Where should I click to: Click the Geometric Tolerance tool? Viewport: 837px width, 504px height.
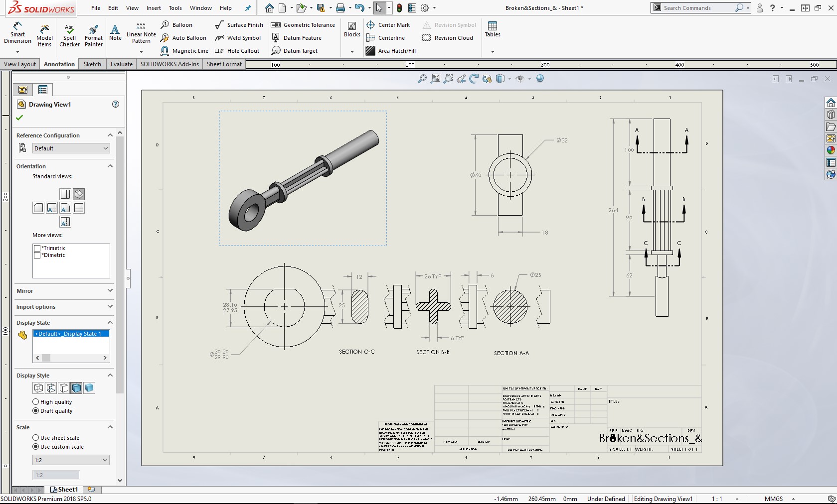point(303,25)
